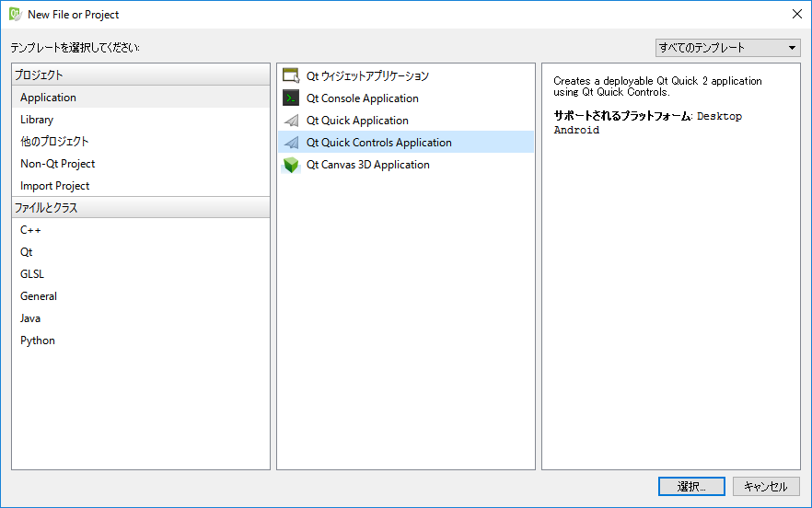
Task: Select the Library project category
Action: tap(140, 120)
